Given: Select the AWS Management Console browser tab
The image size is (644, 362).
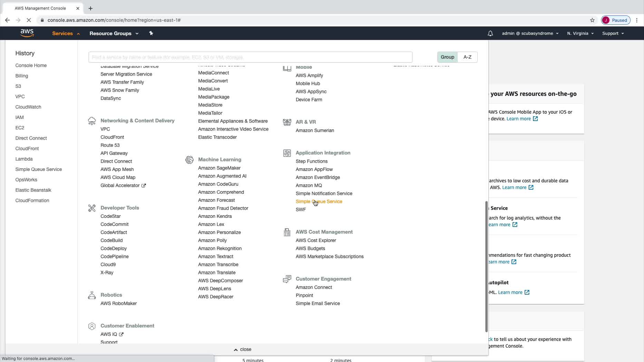Looking at the screenshot, I should 43,8.
